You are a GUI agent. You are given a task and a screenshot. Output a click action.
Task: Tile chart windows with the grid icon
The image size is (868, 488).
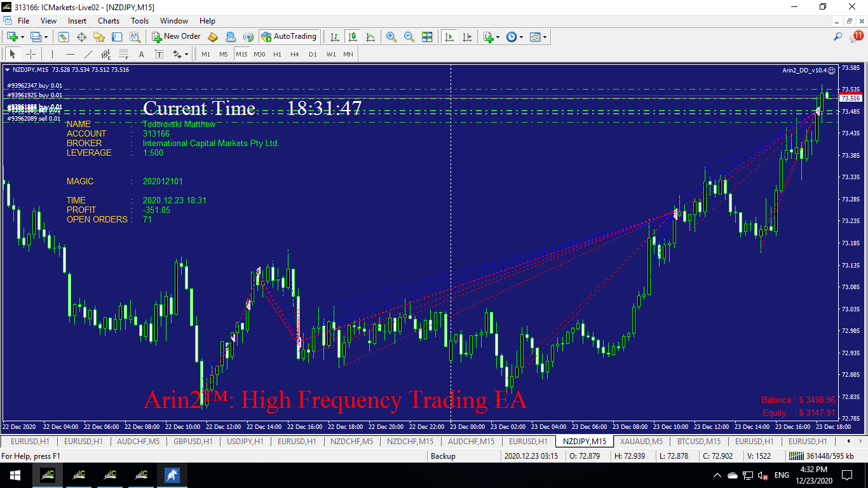pos(427,37)
